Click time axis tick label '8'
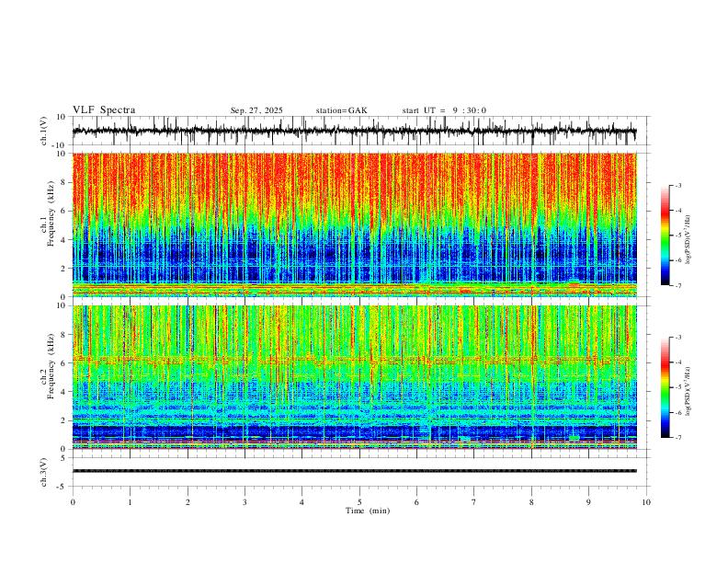 (x=531, y=502)
